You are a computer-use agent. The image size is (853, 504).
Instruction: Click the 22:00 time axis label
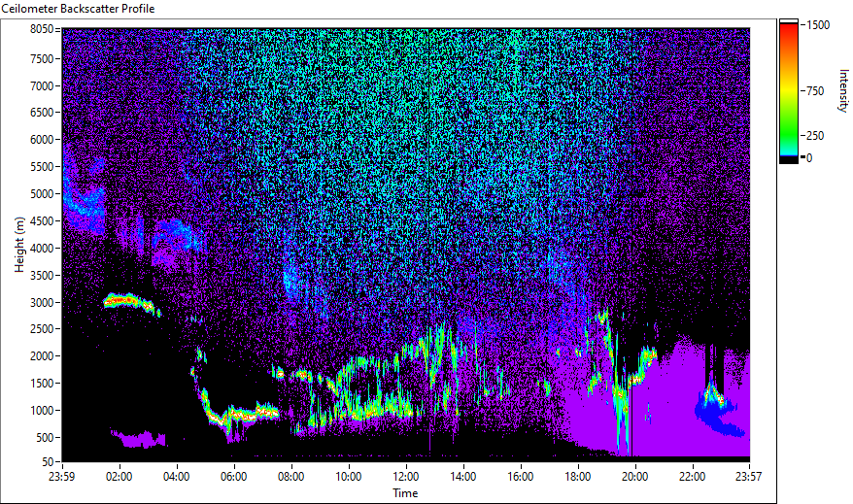tap(693, 477)
